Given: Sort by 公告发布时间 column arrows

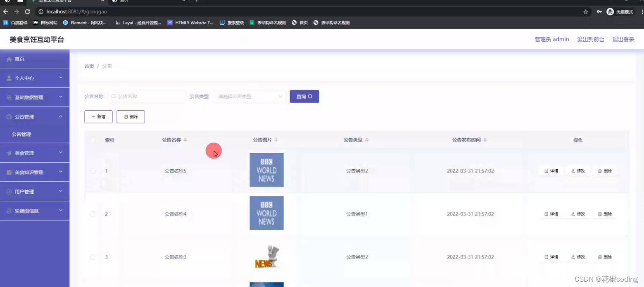Looking at the screenshot, I should [x=485, y=140].
